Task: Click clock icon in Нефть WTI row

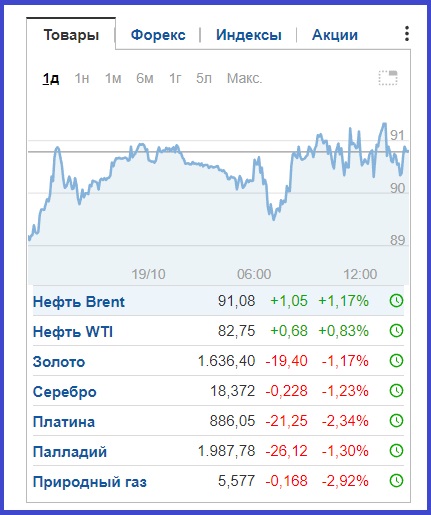Action: coord(396,331)
